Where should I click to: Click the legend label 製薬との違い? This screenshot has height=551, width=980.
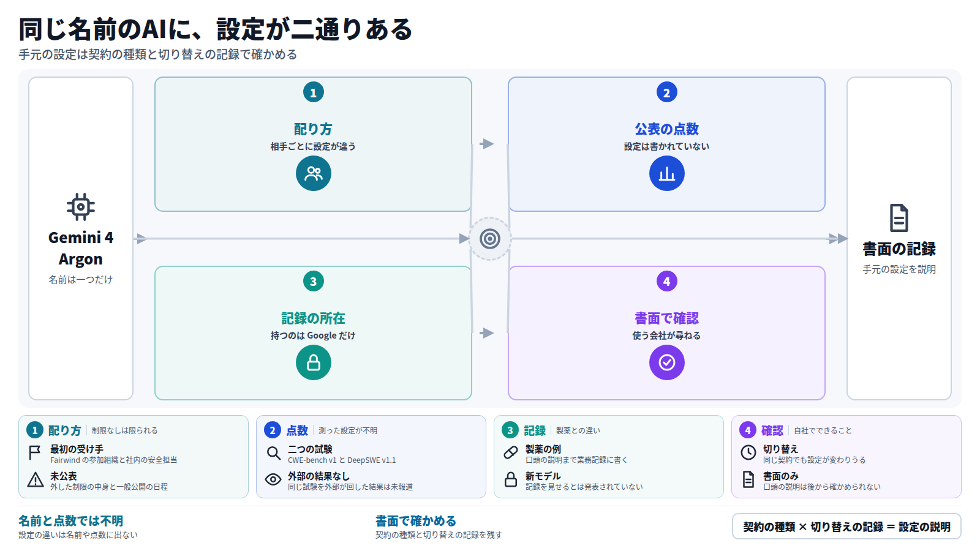578,431
